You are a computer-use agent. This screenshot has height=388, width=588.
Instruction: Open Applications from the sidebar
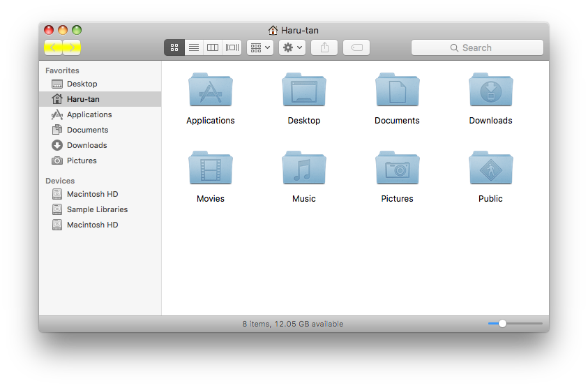click(x=100, y=114)
